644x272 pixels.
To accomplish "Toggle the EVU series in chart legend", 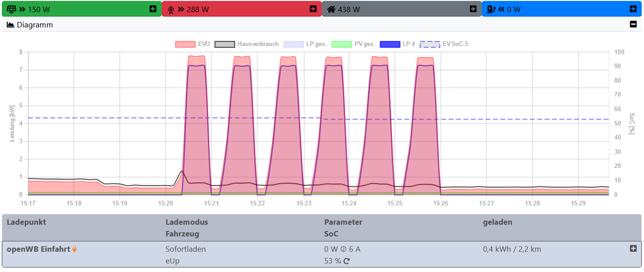I will tap(185, 44).
